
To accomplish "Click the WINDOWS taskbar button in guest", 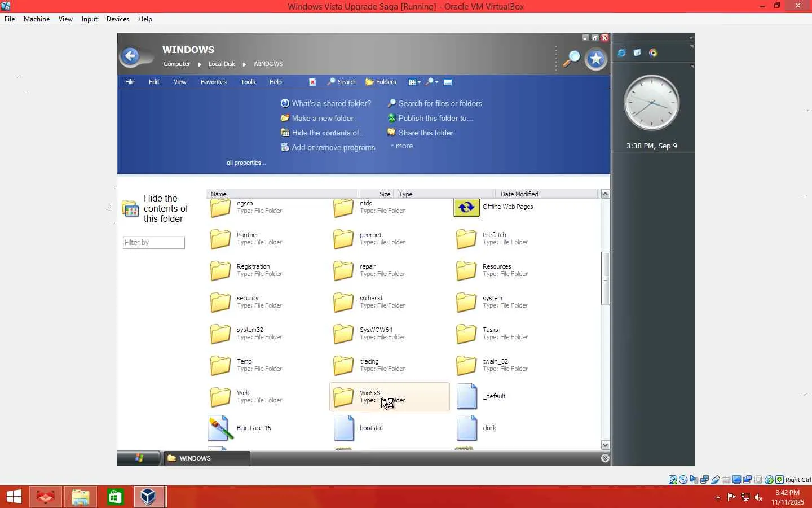I will [x=206, y=458].
